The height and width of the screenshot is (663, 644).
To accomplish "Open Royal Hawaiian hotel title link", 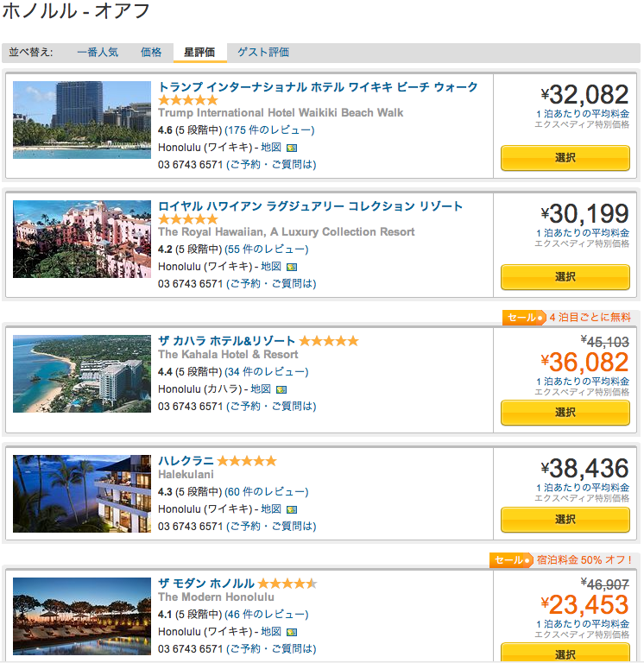I will [310, 206].
